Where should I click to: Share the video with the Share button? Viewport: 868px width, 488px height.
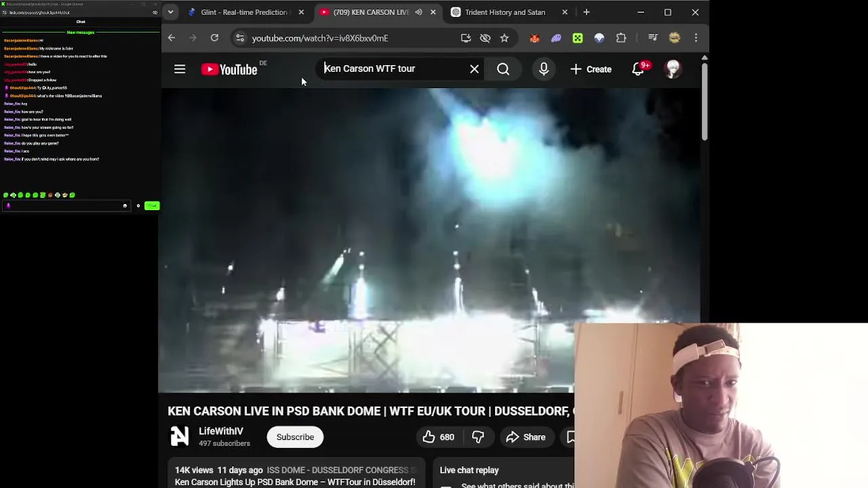point(526,437)
